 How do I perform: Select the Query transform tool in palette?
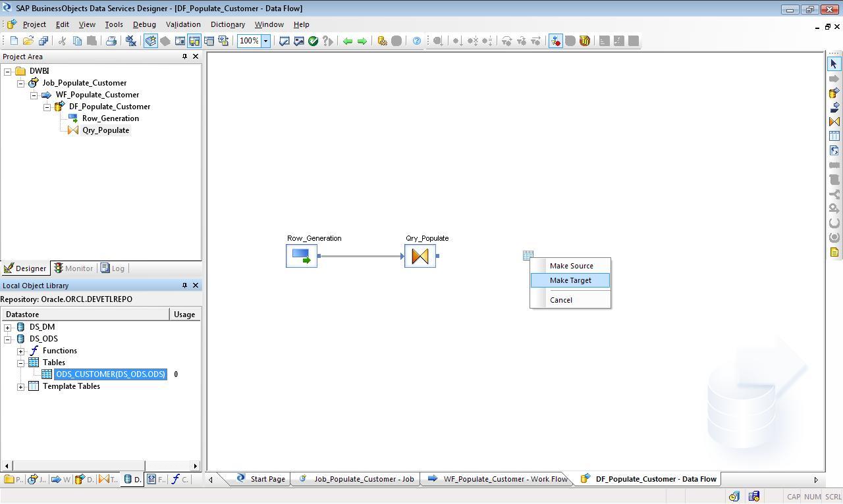(x=834, y=122)
